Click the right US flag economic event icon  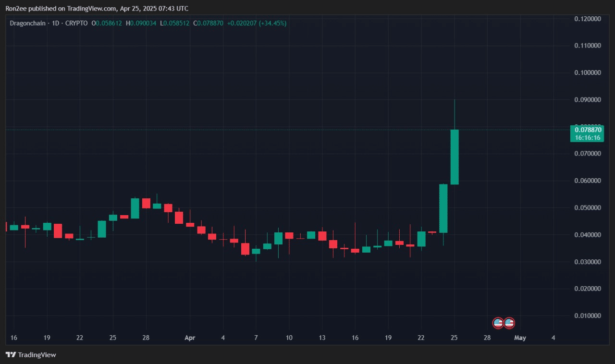(509, 323)
